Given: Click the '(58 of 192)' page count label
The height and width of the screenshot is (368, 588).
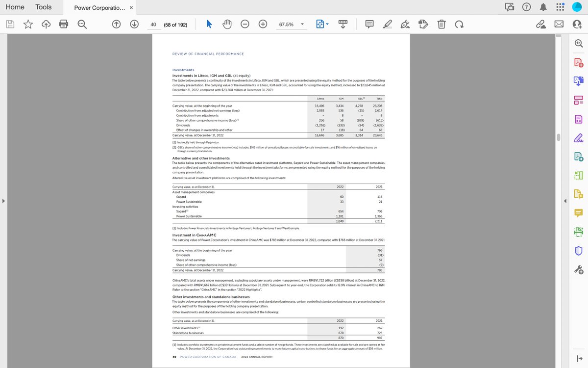Looking at the screenshot, I should pyautogui.click(x=175, y=24).
